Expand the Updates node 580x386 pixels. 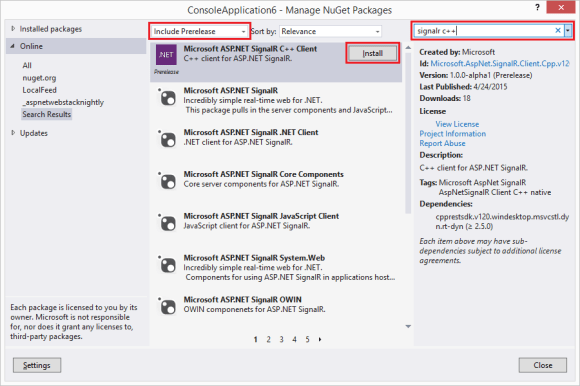pyautogui.click(x=13, y=133)
